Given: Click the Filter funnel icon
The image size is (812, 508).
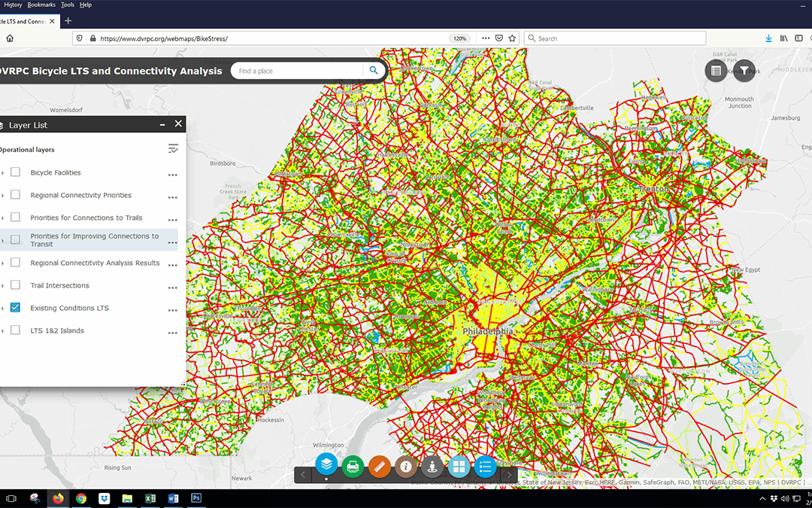Looking at the screenshot, I should click(744, 71).
